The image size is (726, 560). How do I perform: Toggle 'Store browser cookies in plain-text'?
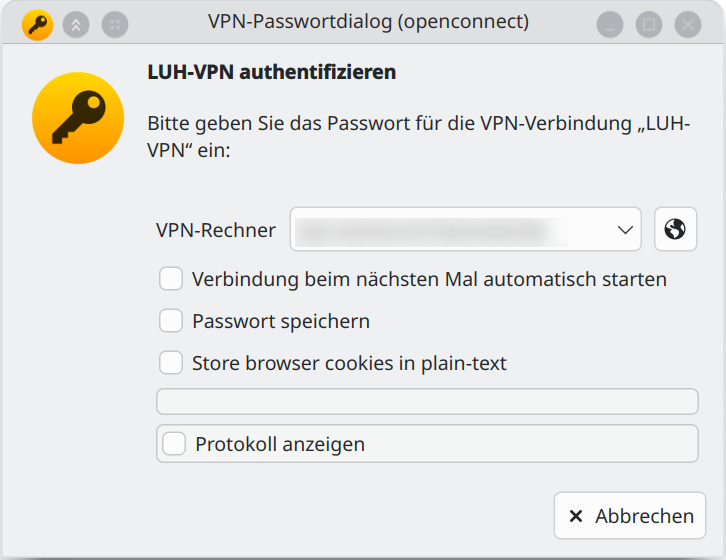click(x=171, y=363)
